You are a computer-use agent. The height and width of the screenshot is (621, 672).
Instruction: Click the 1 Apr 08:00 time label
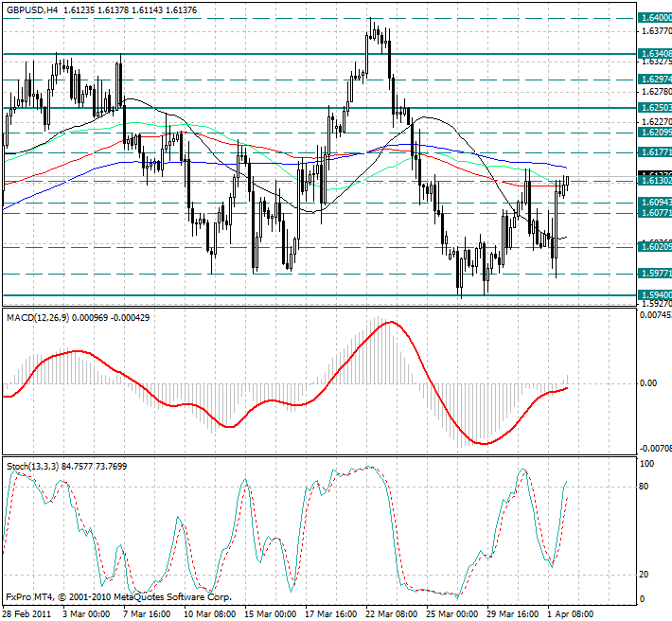point(572,614)
